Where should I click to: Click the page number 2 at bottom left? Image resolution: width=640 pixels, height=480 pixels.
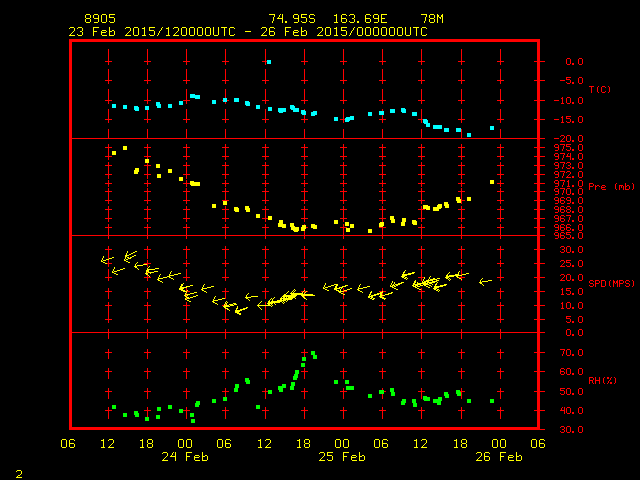(19, 474)
